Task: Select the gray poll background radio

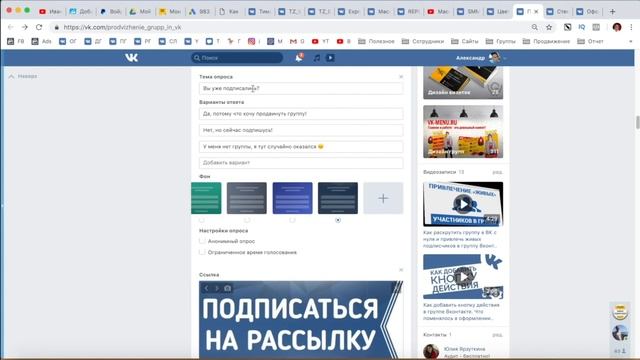Action: [247, 220]
